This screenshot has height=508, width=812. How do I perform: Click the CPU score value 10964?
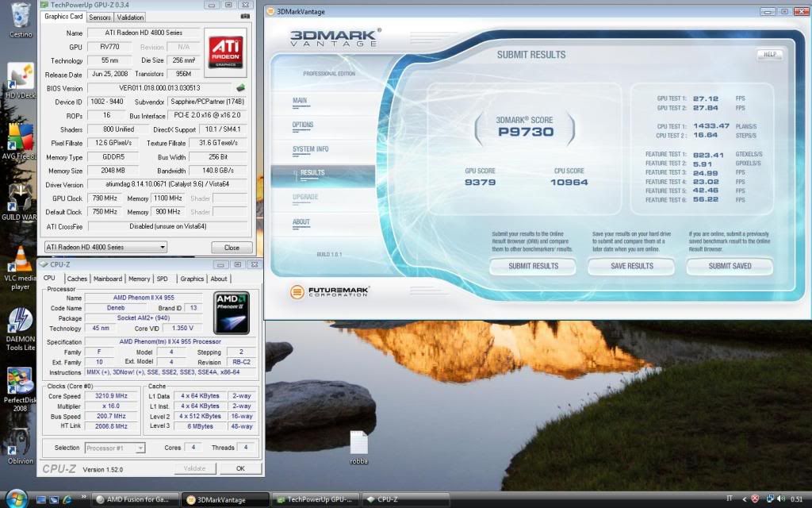tap(569, 183)
